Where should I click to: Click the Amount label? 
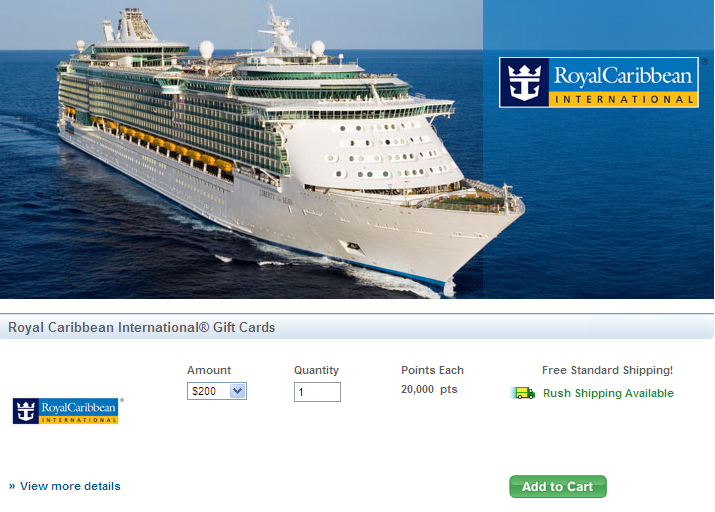pos(209,370)
